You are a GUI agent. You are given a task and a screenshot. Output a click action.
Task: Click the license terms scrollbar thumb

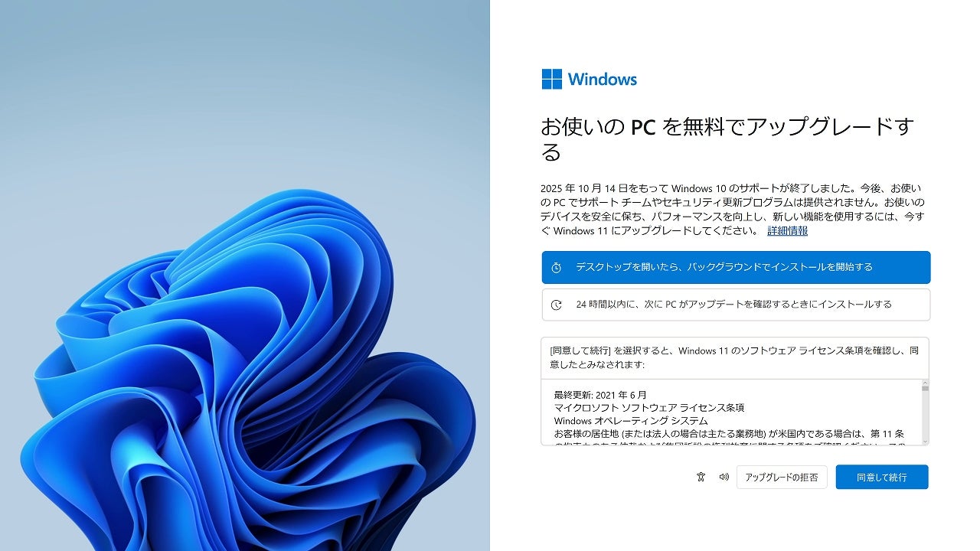pos(925,389)
